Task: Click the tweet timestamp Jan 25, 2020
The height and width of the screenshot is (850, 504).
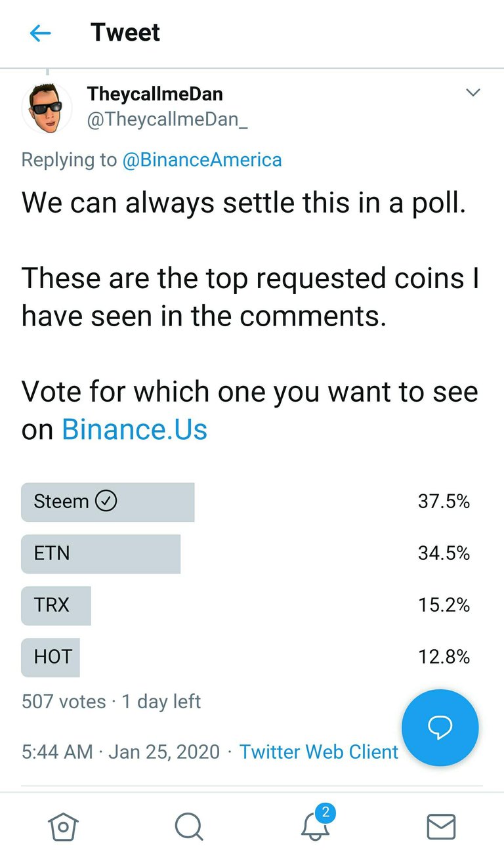Action: click(x=163, y=752)
